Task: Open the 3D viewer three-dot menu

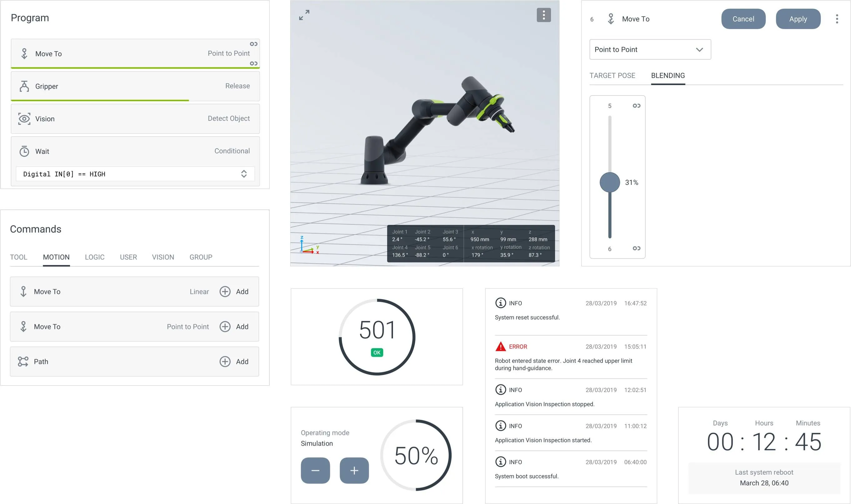Action: click(x=544, y=15)
